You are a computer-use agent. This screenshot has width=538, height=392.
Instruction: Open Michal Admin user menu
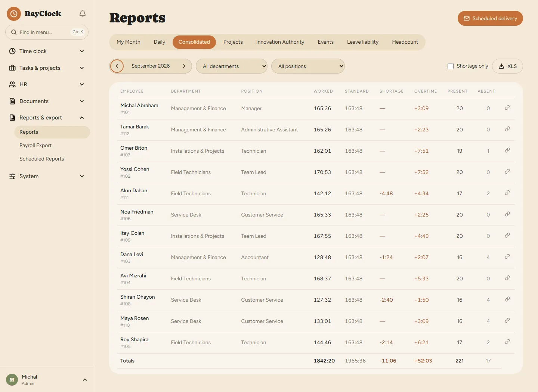pyautogui.click(x=47, y=380)
